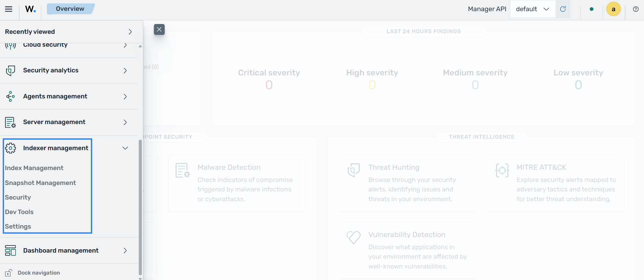The height and width of the screenshot is (280, 644).
Task: Close the navigation drawer with X
Action: 159,29
